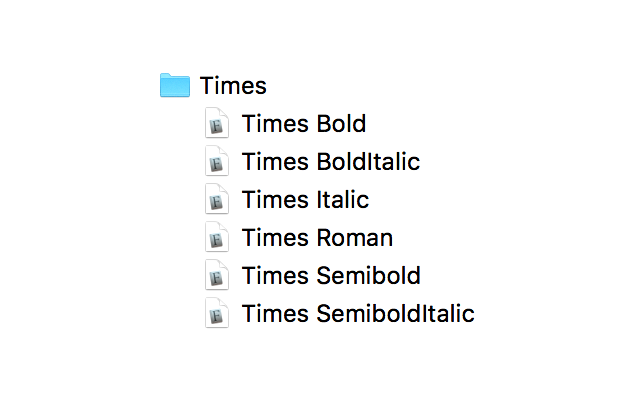640x400 pixels.
Task: Select the "Times SemiboldItalic" file name text
Action: pos(358,314)
